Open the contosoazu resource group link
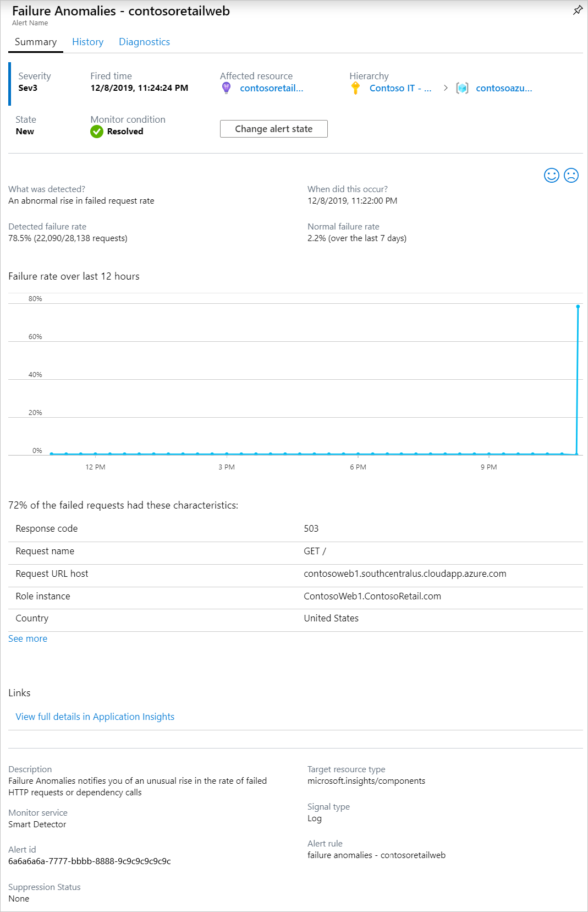Viewport: 588px width, 912px height. (504, 88)
